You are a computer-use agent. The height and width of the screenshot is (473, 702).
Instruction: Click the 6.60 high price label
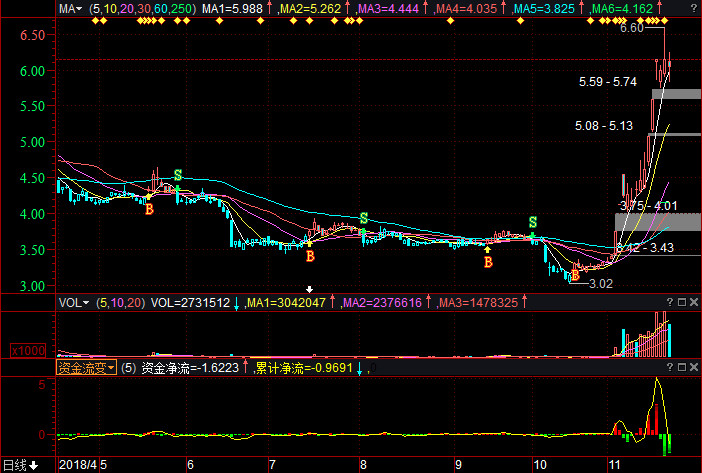pyautogui.click(x=631, y=28)
